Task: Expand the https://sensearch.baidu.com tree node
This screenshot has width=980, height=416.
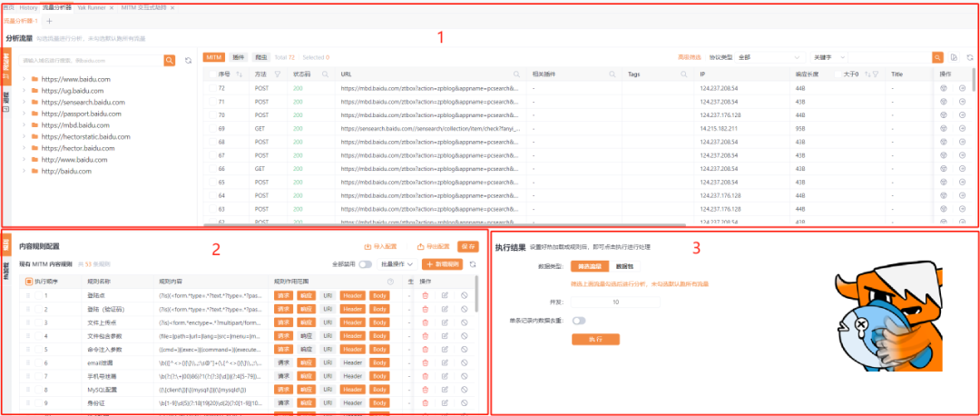Action: 23,102
